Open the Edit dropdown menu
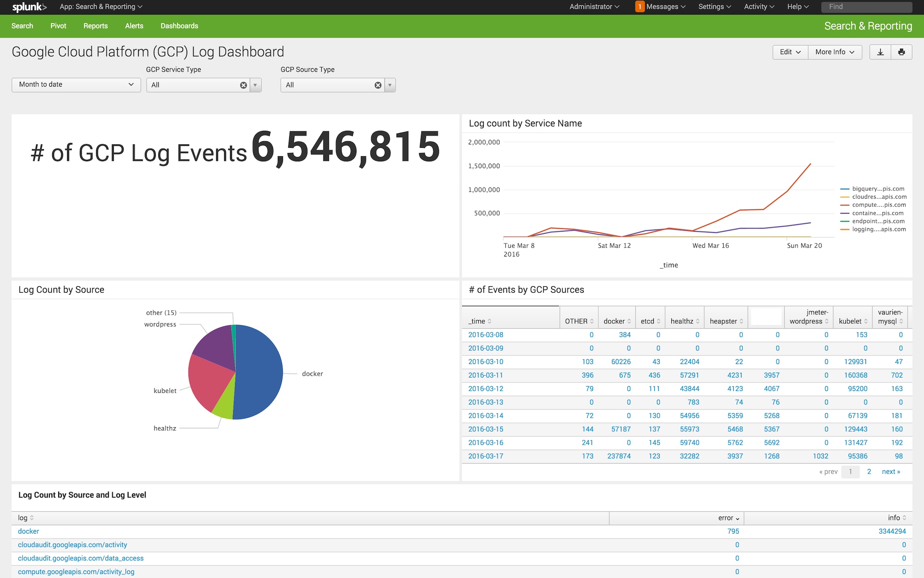Image resolution: width=924 pixels, height=578 pixels. [x=790, y=52]
